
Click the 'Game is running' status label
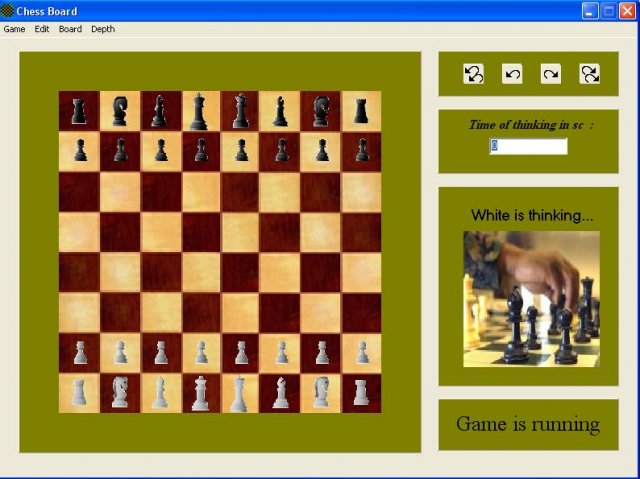click(x=528, y=424)
